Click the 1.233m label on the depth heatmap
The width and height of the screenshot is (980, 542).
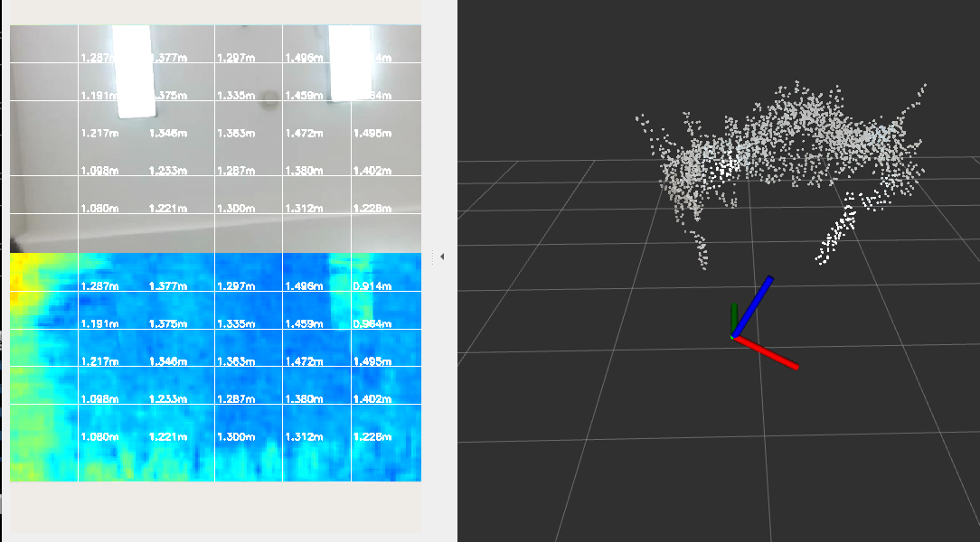point(168,399)
